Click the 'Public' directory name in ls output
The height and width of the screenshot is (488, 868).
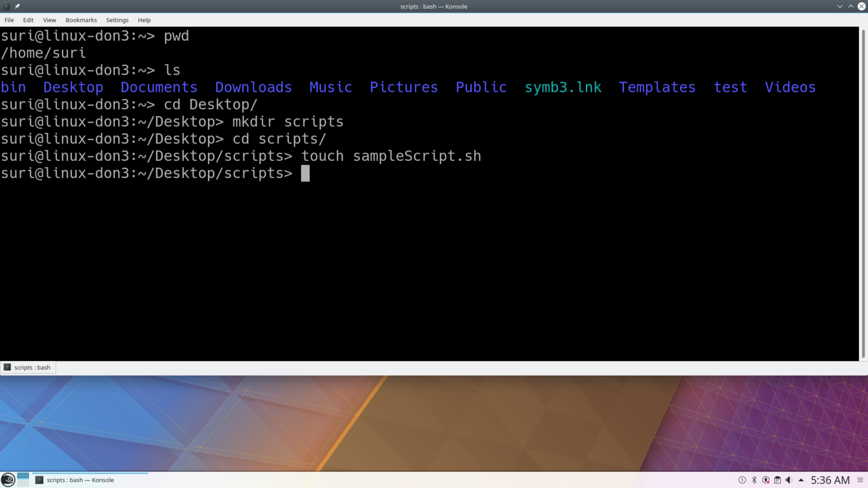pyautogui.click(x=481, y=87)
